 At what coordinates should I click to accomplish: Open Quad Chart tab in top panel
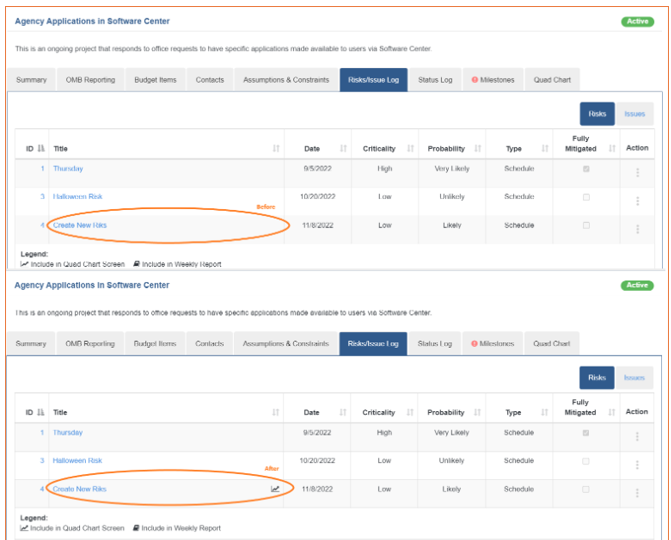point(552,80)
